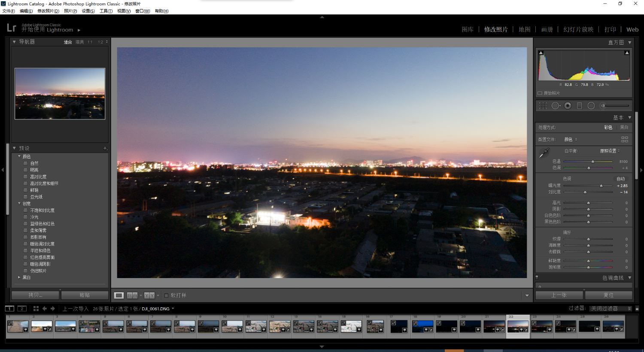The image size is (644, 352).
Task: Select the Spot Removal tool icon
Action: (x=556, y=106)
